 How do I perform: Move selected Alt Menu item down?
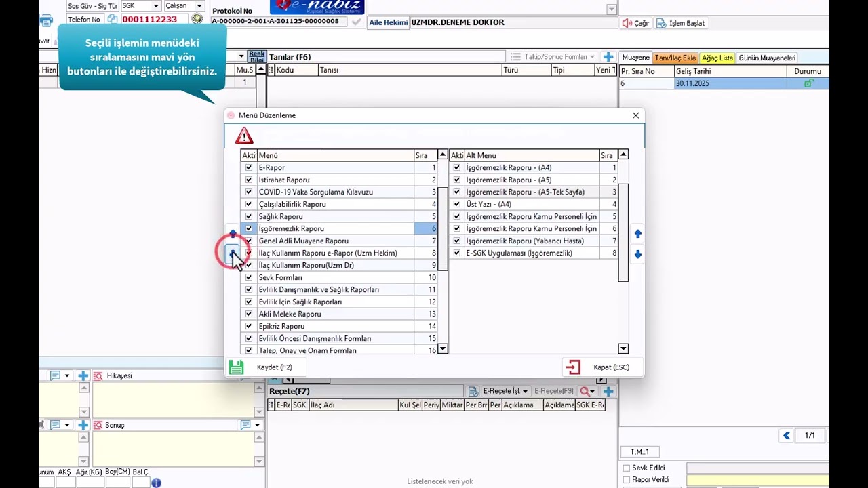637,255
